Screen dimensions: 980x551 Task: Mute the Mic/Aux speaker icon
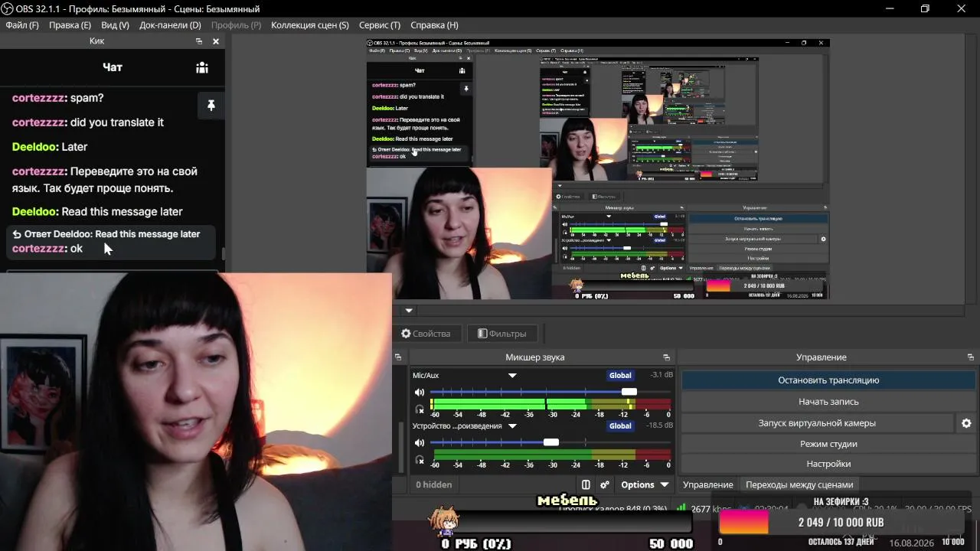[420, 393]
